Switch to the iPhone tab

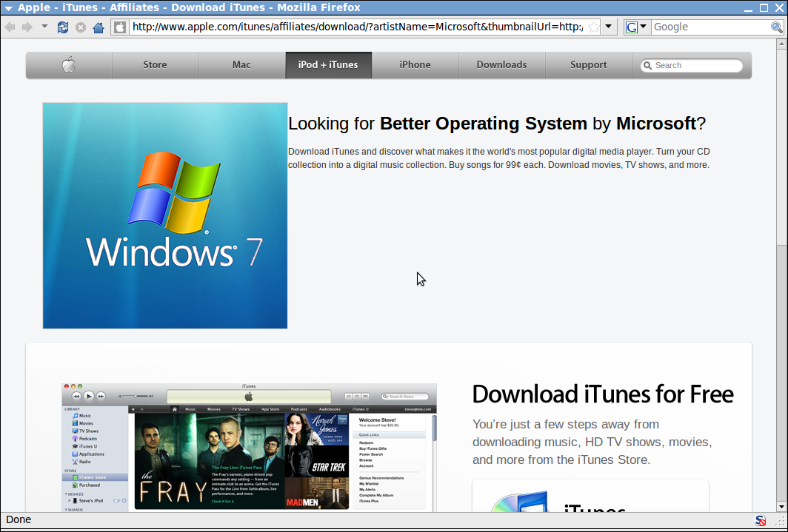(x=415, y=65)
